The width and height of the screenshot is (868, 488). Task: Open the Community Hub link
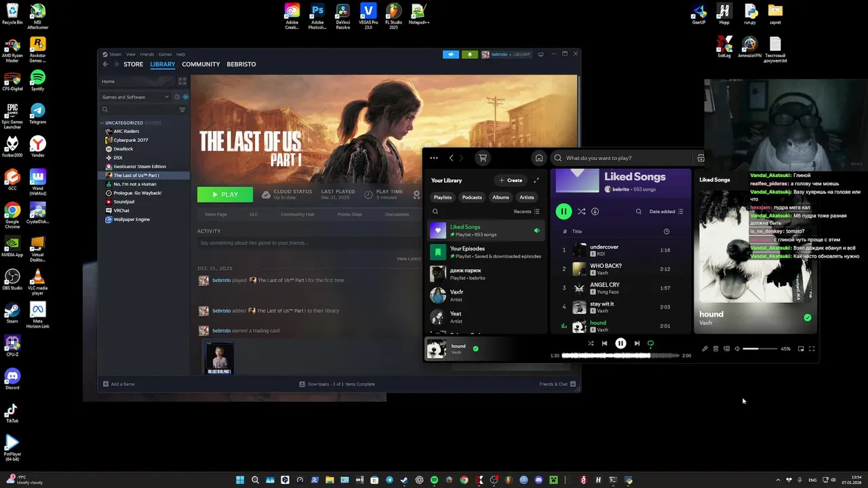click(297, 214)
